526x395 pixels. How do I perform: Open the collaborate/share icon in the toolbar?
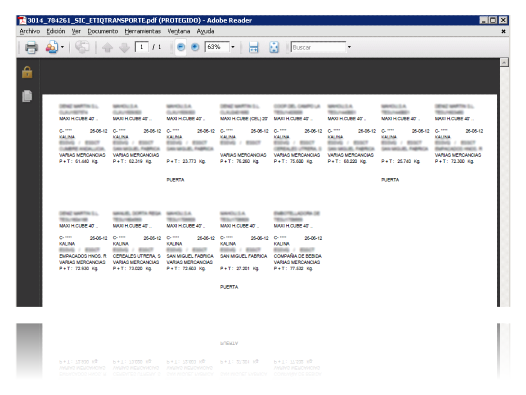coord(52,47)
